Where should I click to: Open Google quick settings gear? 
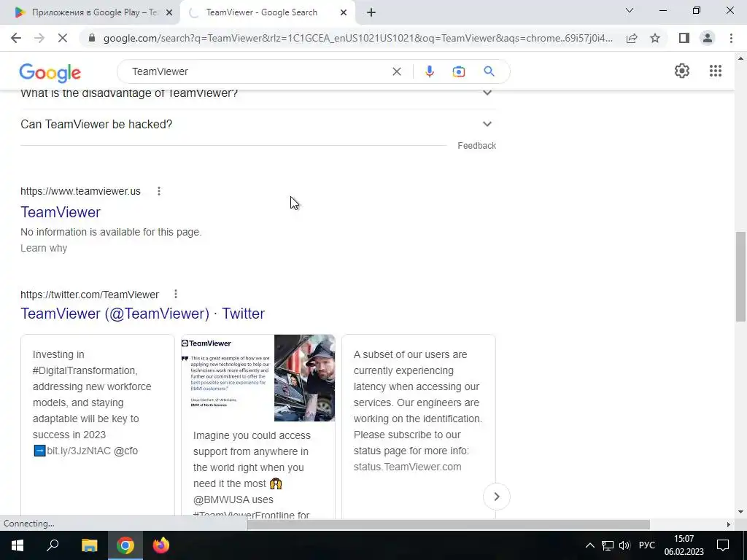(682, 71)
